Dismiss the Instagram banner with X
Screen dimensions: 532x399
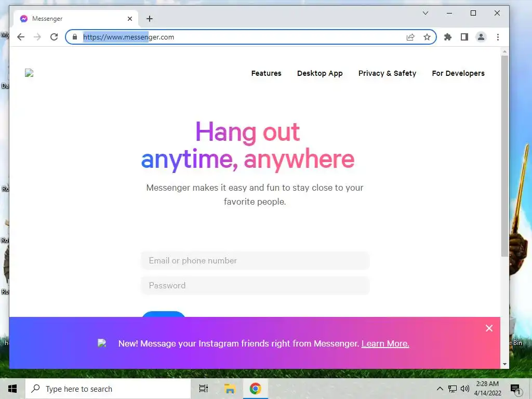pyautogui.click(x=489, y=328)
